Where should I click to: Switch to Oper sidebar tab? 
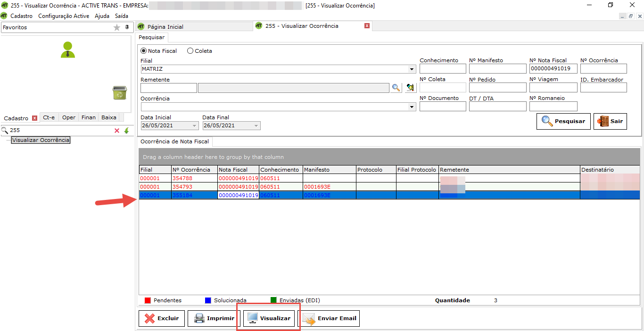[x=69, y=117]
